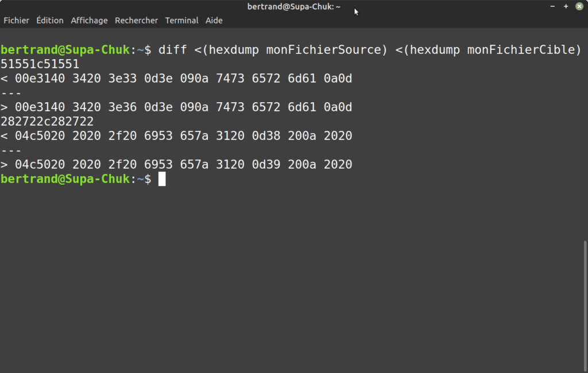The height and width of the screenshot is (373, 588).
Task: Open the Fichier menu
Action: 16,21
